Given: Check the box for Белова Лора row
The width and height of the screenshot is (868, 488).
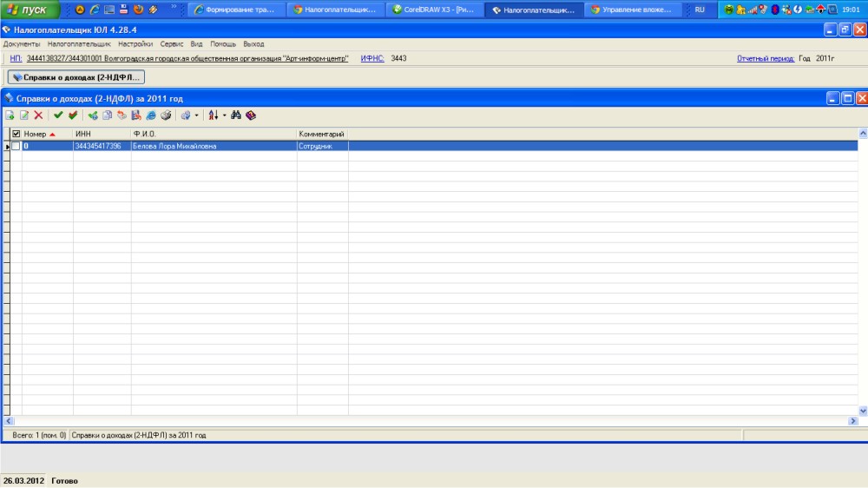Looking at the screenshot, I should 16,146.
